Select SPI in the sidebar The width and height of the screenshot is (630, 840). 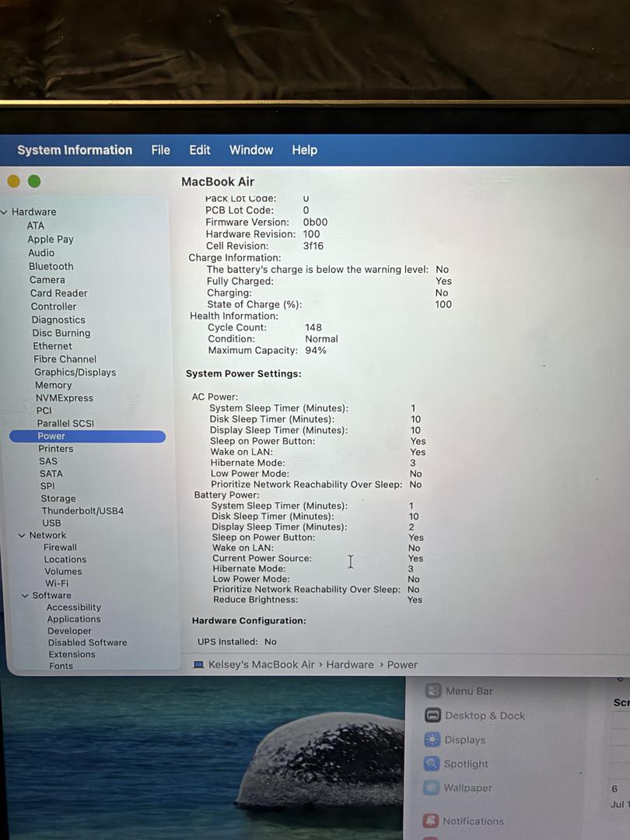coord(47,486)
